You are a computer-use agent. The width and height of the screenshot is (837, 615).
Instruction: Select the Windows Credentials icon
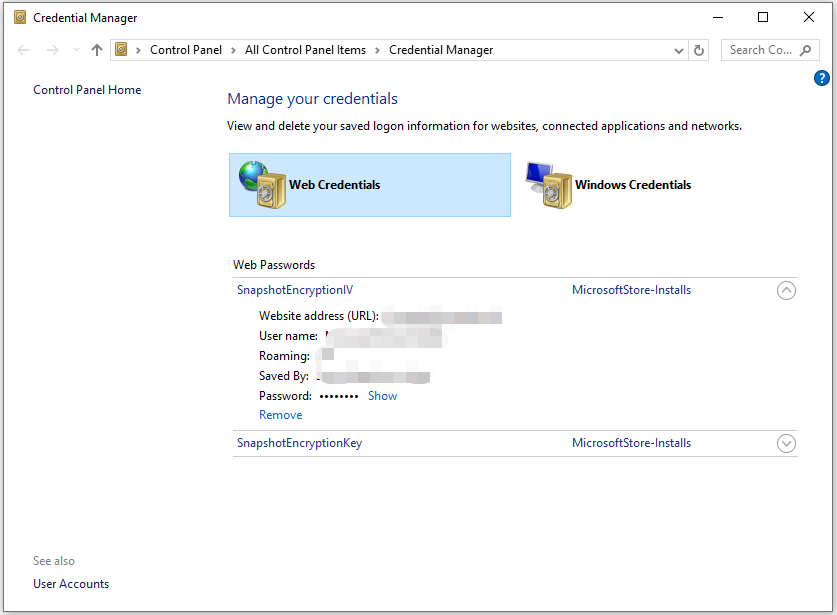coord(548,184)
